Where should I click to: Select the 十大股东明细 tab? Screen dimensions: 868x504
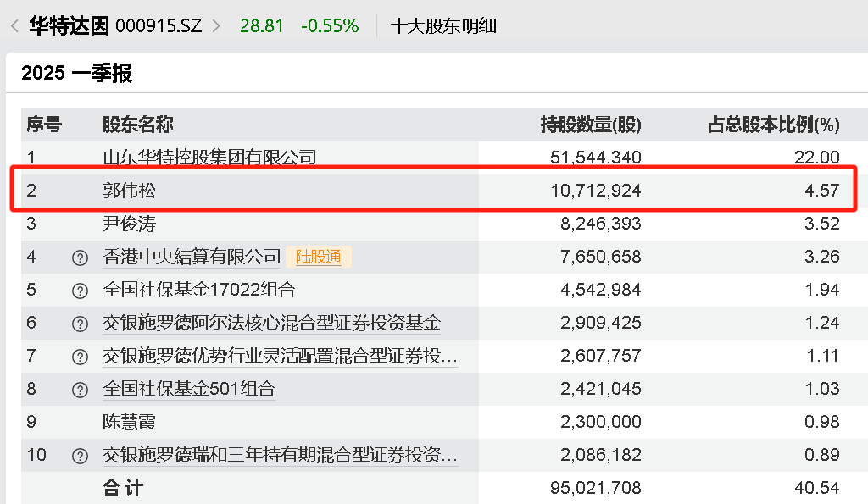point(442,26)
